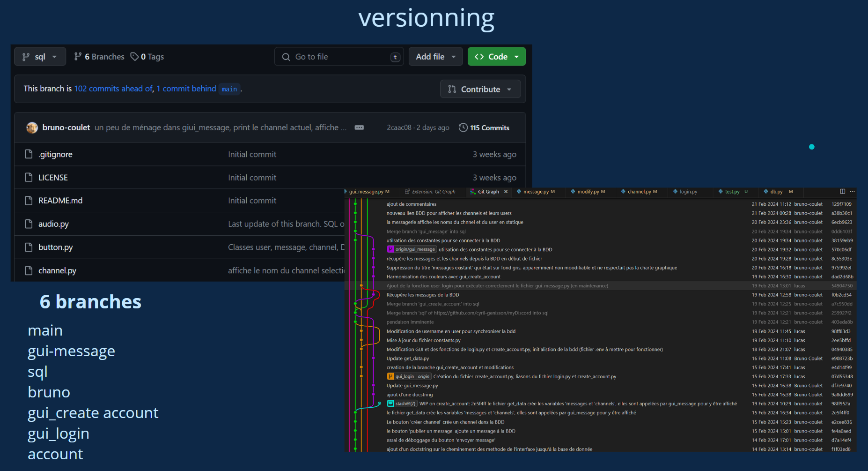Open the editor more actions ellipsis
The width and height of the screenshot is (868, 471).
(x=852, y=192)
